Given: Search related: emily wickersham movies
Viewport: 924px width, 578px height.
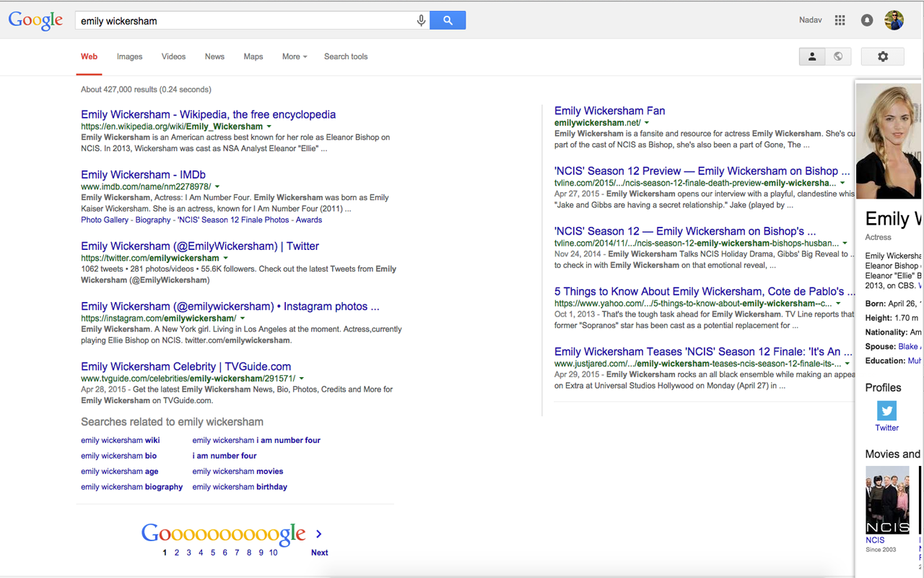Looking at the screenshot, I should click(237, 471).
